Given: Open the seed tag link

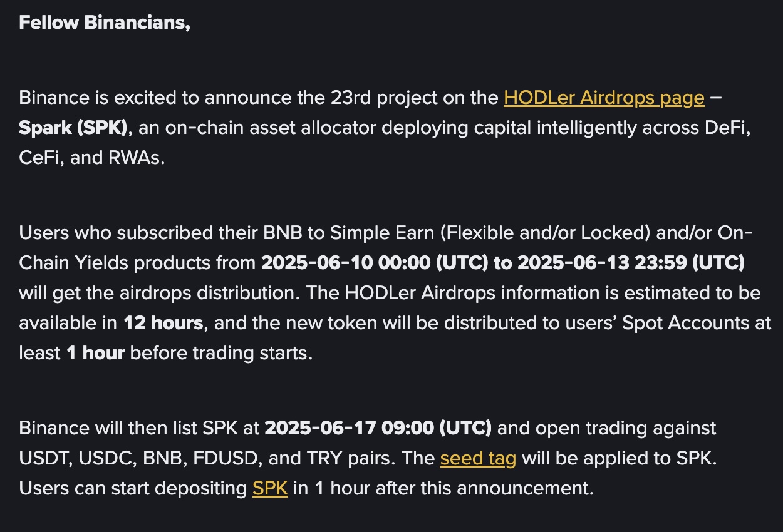Looking at the screenshot, I should pyautogui.click(x=478, y=459).
